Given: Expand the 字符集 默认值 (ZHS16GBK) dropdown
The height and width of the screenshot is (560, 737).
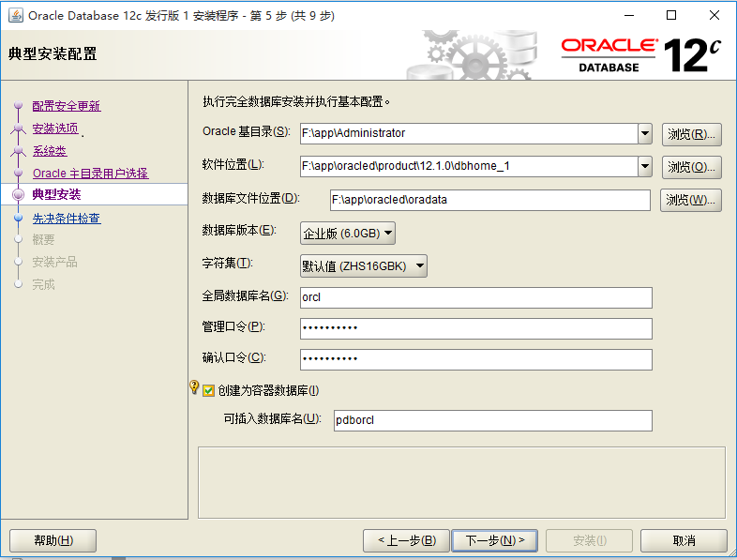Looking at the screenshot, I should (363, 266).
